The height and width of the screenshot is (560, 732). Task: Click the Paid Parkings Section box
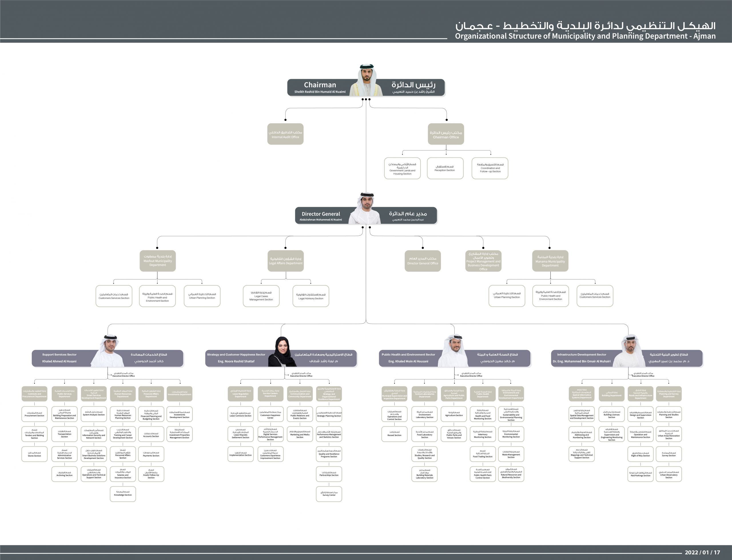point(640,474)
